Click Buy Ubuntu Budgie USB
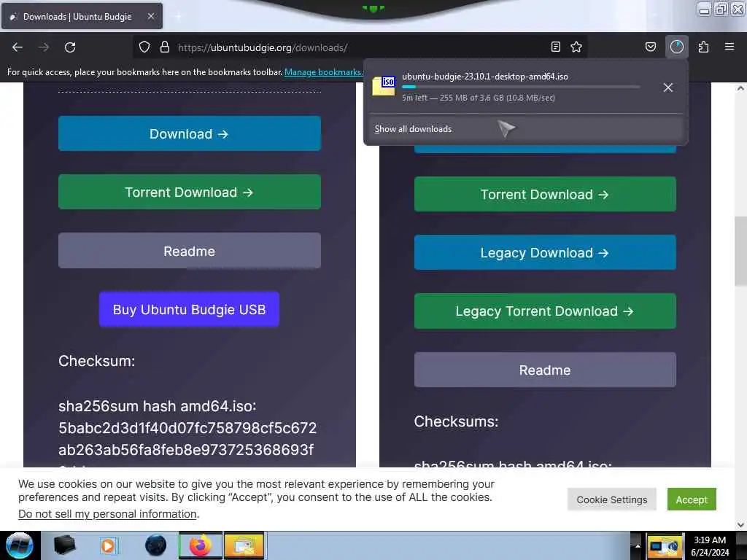 click(189, 309)
